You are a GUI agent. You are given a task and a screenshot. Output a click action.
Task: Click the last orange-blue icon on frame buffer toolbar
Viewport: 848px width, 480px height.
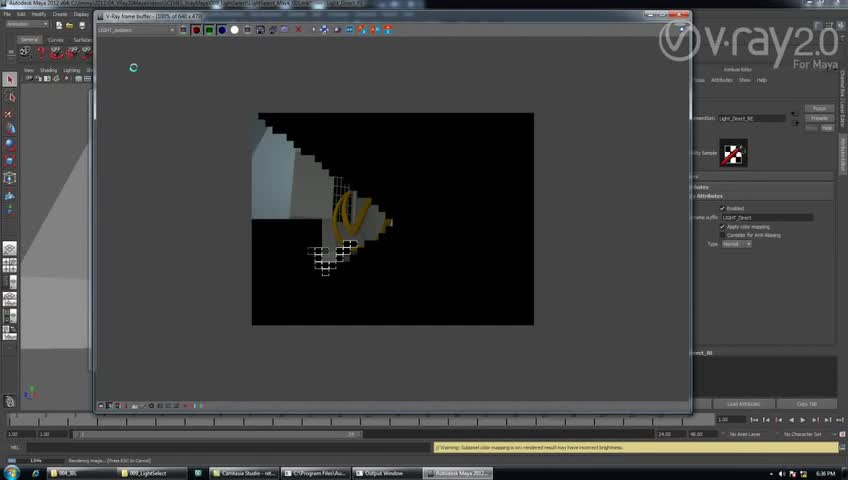coord(388,30)
